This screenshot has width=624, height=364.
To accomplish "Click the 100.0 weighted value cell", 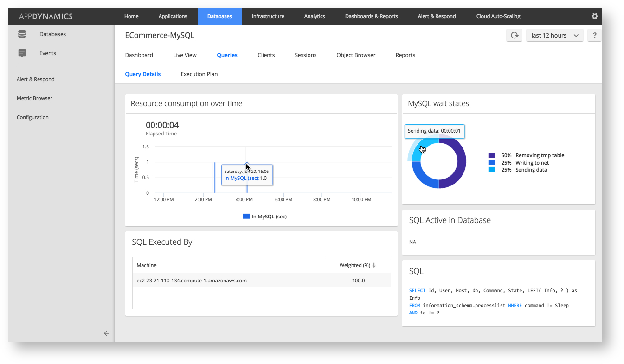I will point(358,281).
